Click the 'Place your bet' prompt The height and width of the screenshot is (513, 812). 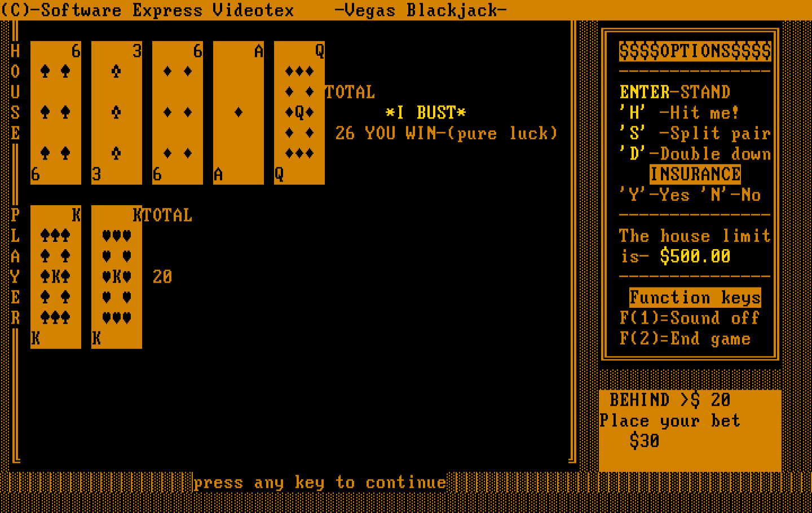[670, 421]
